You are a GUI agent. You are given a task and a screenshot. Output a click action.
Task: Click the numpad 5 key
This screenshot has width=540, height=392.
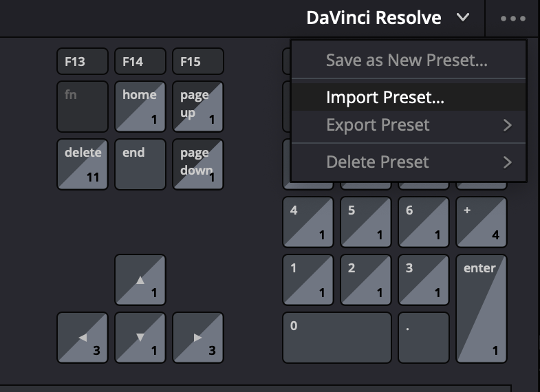366,222
